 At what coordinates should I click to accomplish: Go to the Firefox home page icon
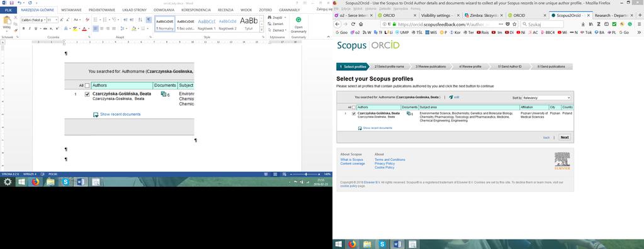(x=361, y=24)
